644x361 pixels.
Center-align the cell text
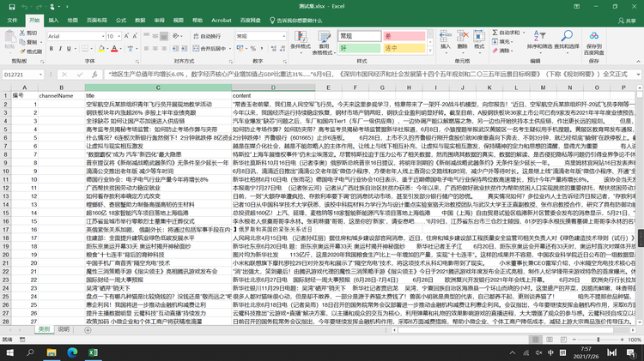(x=155, y=48)
